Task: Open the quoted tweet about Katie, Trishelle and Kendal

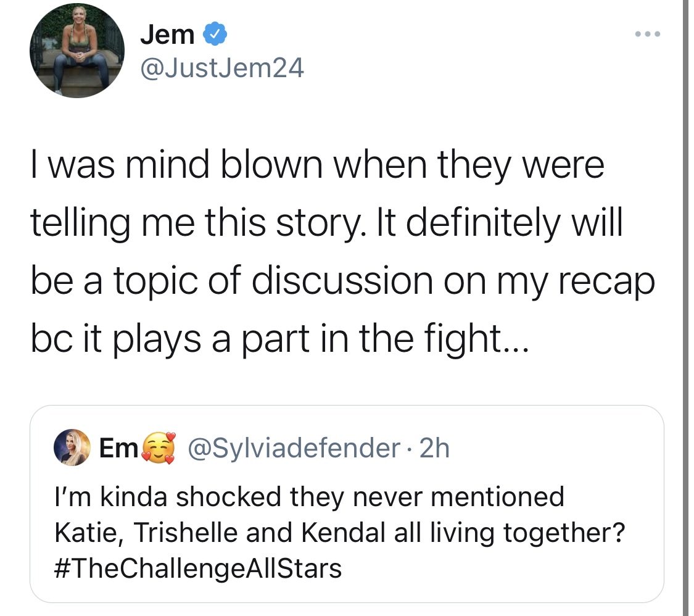Action: pos(347,504)
